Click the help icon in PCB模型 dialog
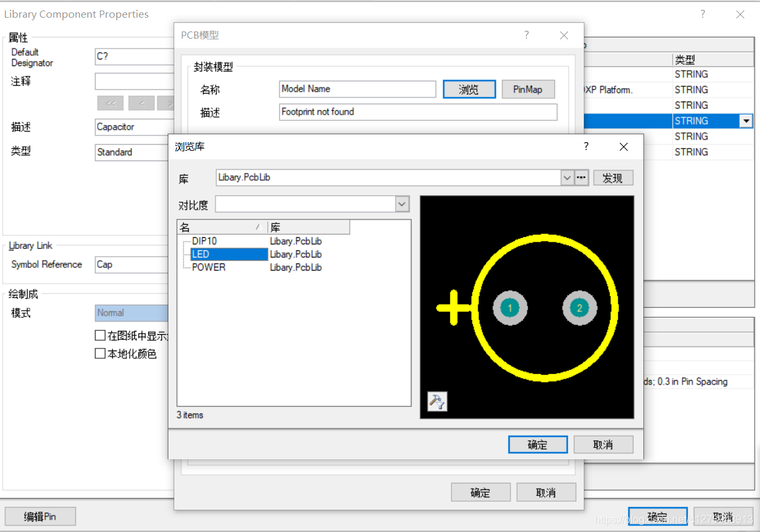The height and width of the screenshot is (532, 760). pyautogui.click(x=527, y=35)
